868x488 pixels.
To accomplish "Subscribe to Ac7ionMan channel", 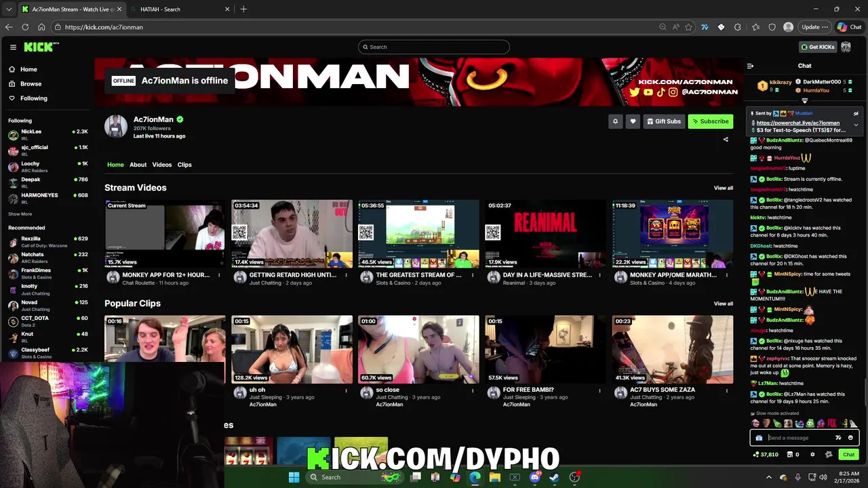I will point(710,121).
